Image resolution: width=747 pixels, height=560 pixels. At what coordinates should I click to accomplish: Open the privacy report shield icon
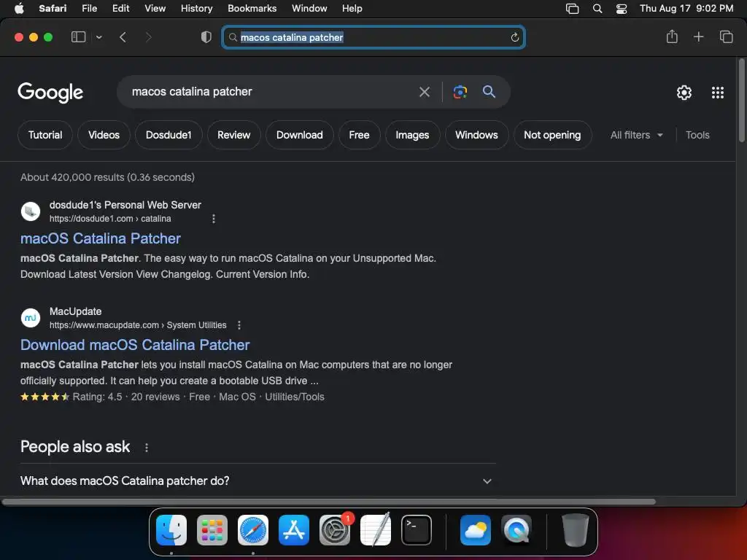click(206, 37)
